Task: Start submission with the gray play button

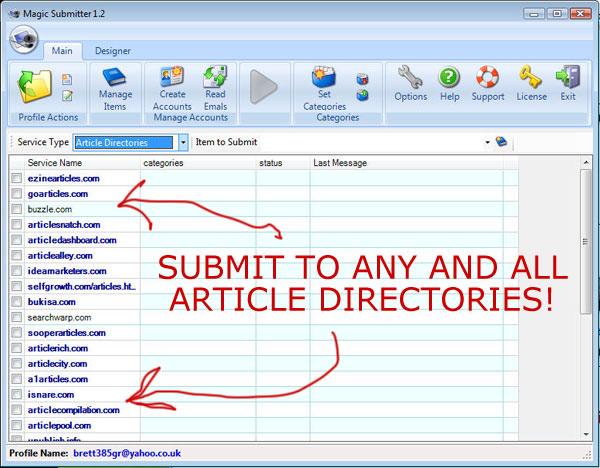Action: tap(264, 87)
